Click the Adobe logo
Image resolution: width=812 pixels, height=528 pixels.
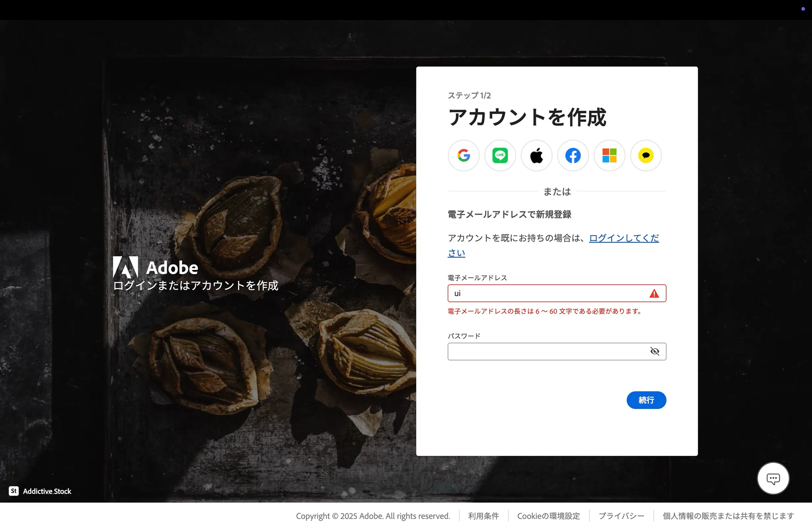[x=155, y=267]
